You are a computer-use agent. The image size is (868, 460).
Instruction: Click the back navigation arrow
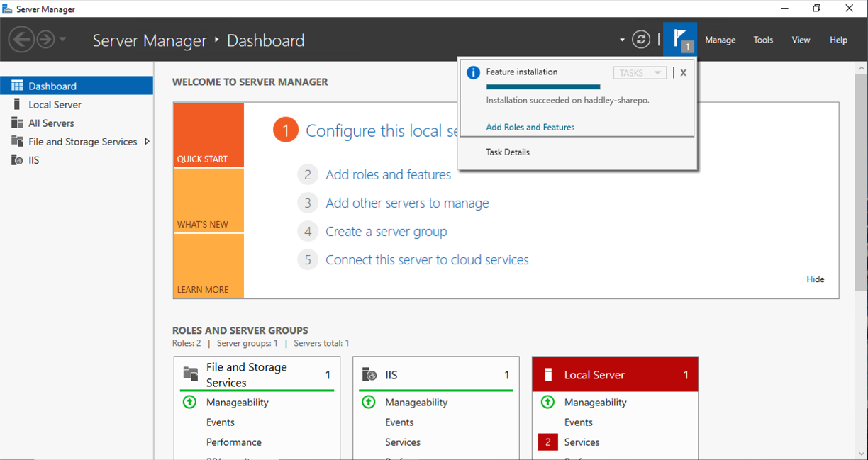click(21, 39)
